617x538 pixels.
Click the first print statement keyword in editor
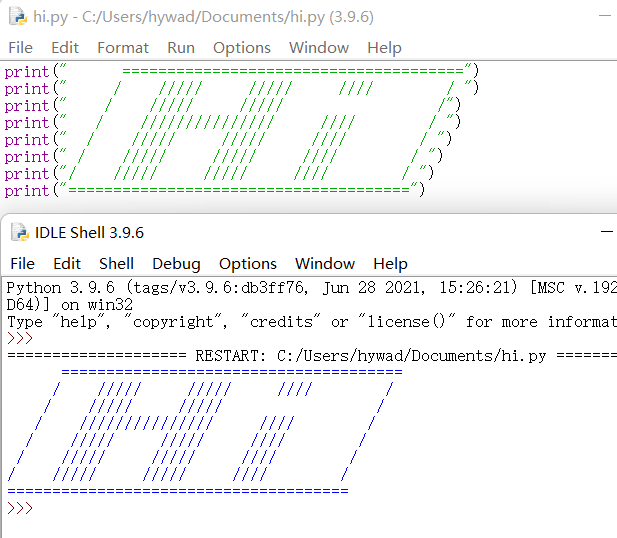(x=27, y=72)
